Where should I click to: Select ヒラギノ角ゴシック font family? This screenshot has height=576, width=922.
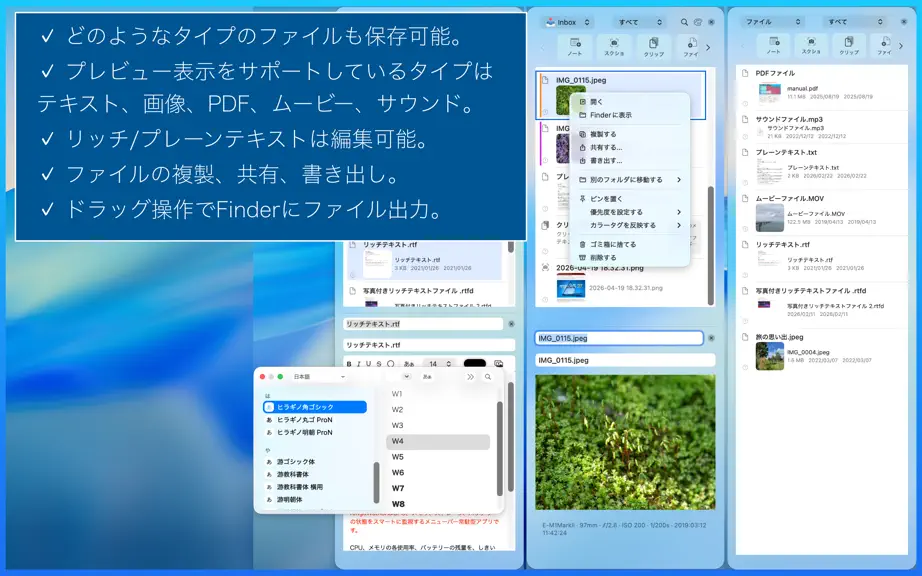coord(315,407)
